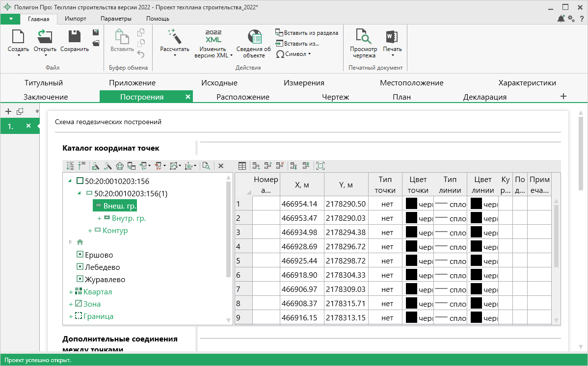Open the Символ dropdown
588x366 pixels.
tap(294, 54)
